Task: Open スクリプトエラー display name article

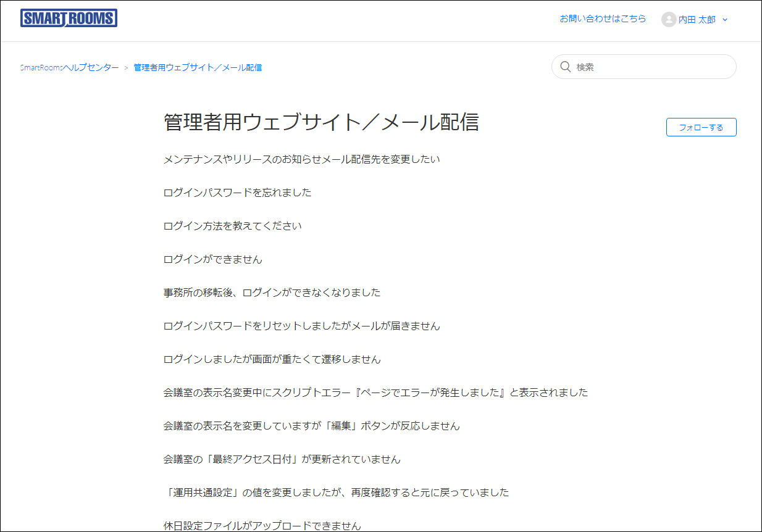Action: tap(375, 393)
